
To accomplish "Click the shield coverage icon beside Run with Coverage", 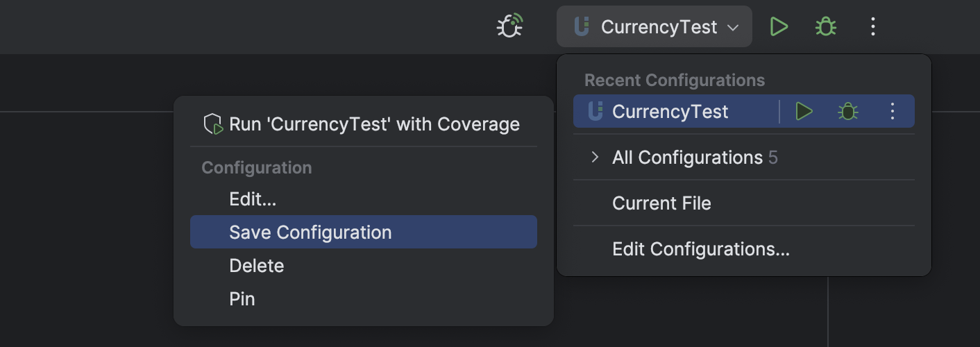I will pos(212,125).
